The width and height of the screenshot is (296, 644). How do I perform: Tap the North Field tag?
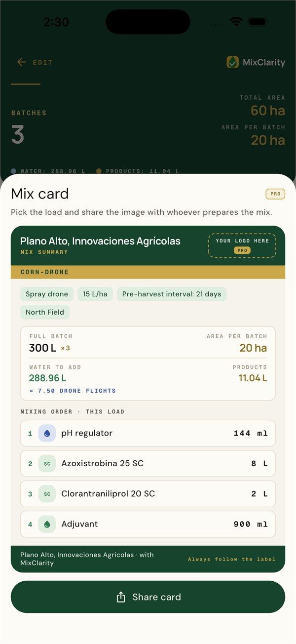coord(45,312)
